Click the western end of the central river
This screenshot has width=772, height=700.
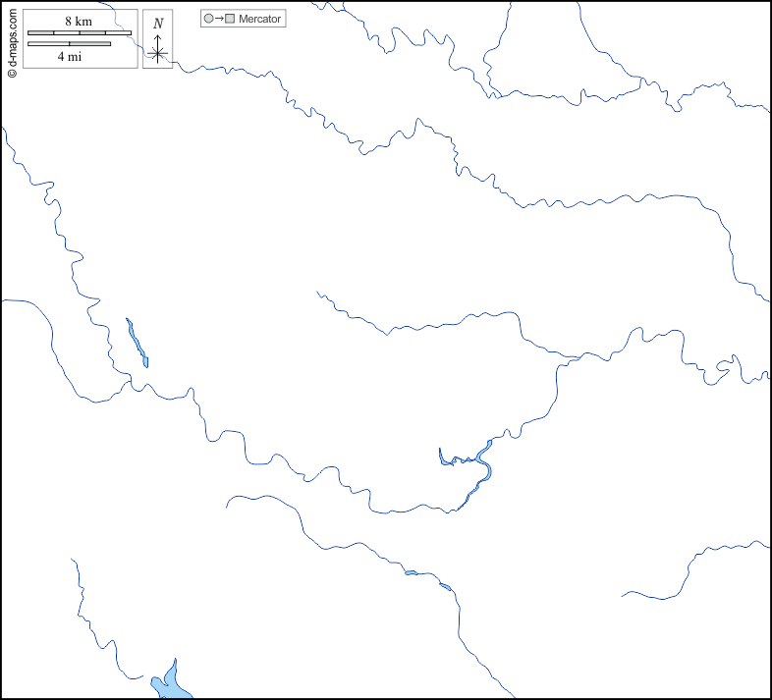pyautogui.click(x=319, y=294)
